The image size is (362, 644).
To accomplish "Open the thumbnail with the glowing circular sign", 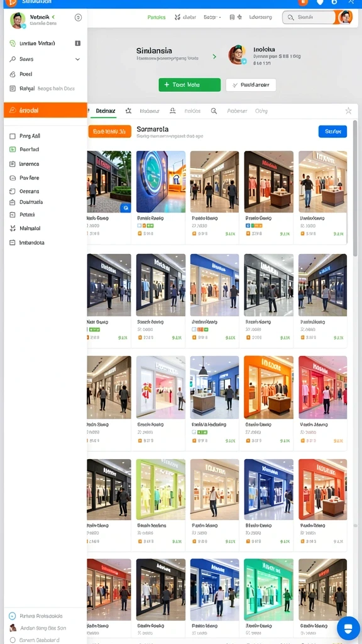I will point(161,182).
